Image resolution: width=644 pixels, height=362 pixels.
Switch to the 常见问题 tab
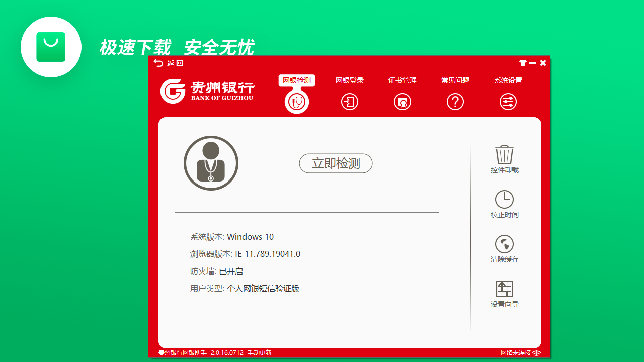pos(455,80)
